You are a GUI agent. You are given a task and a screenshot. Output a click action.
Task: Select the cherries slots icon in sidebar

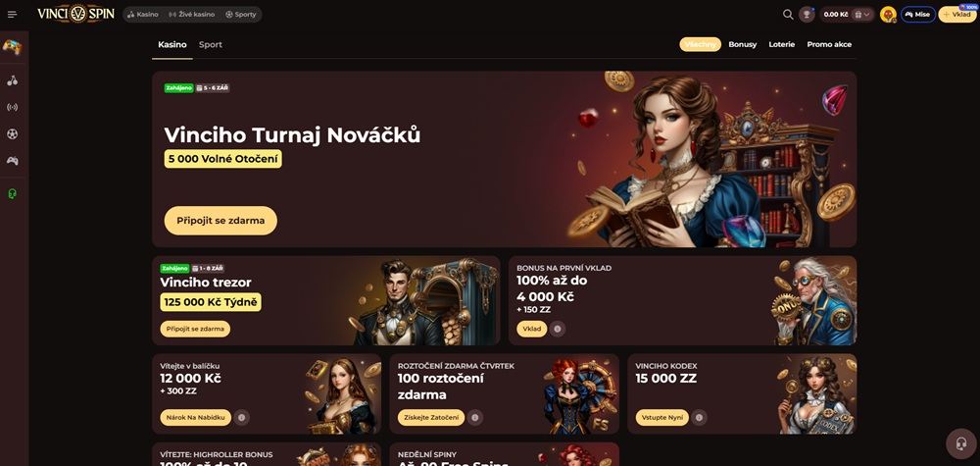[x=13, y=80]
